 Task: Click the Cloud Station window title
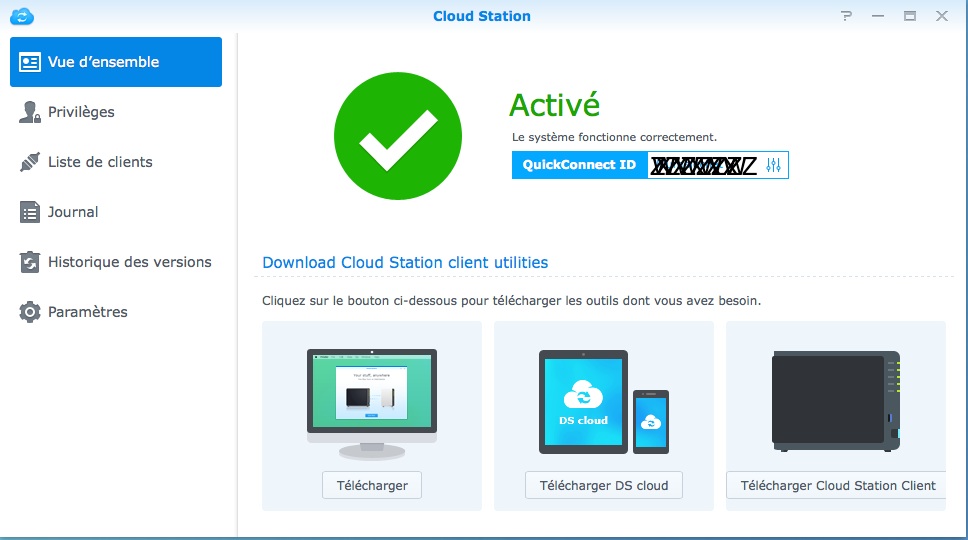(x=482, y=16)
